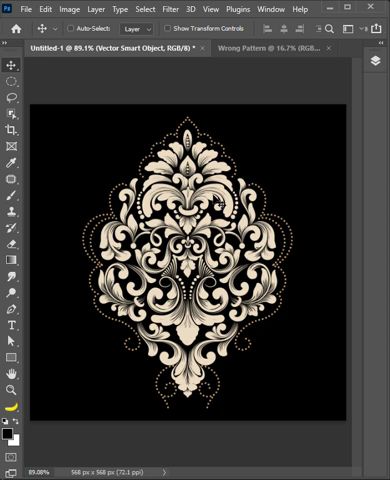
Task: Close the Wrong Pattern document tab
Action: [x=329, y=48]
